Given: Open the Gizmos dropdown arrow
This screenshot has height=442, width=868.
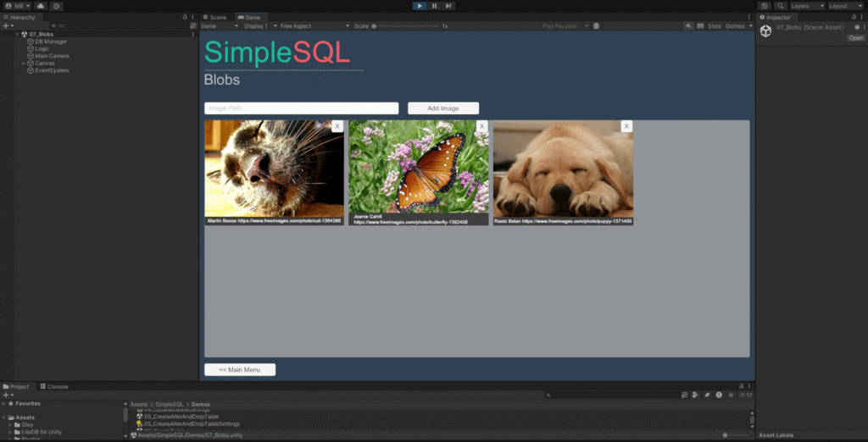Looking at the screenshot, I should point(751,26).
